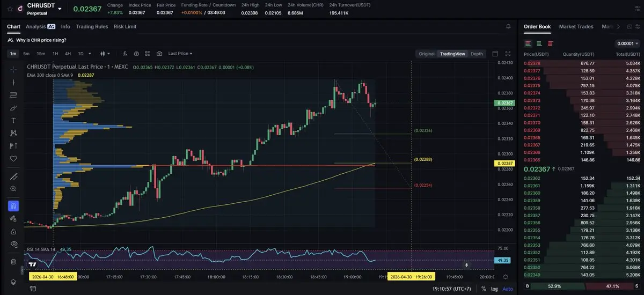Click bid price 0.02349 in order book
Viewport: 644px width, 295px height.
tap(532, 275)
